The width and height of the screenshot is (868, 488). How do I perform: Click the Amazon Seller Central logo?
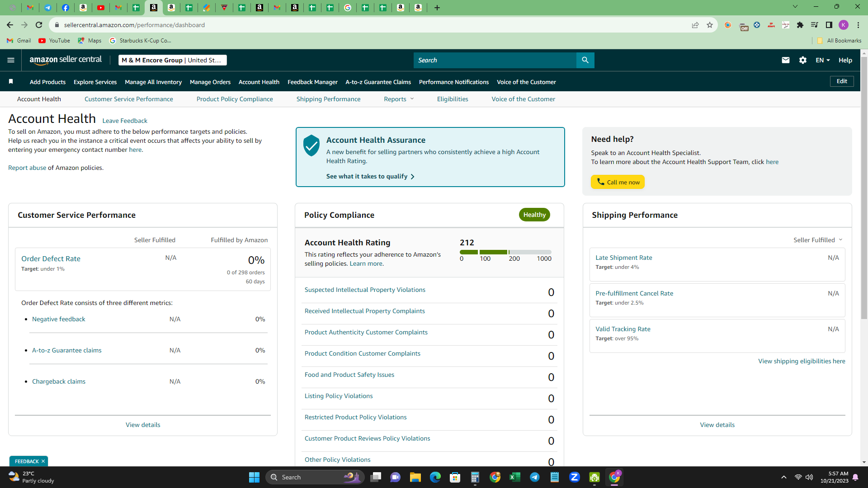[x=66, y=60]
